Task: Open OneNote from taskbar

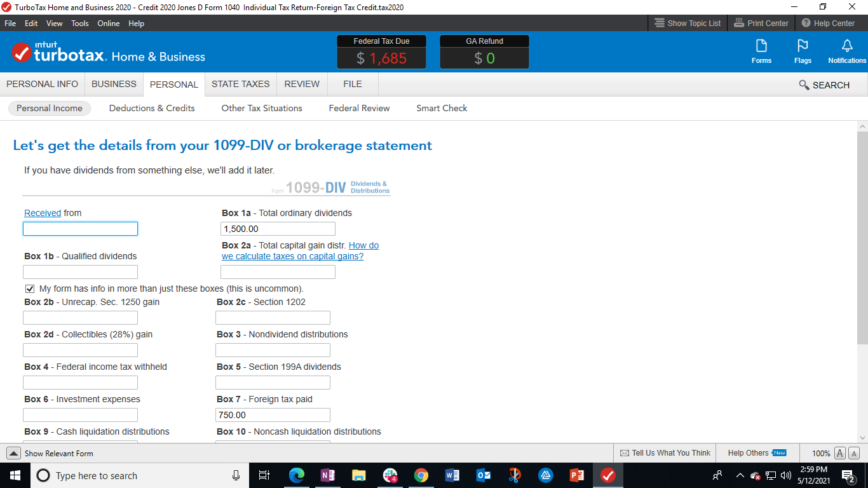Action: (x=328, y=475)
